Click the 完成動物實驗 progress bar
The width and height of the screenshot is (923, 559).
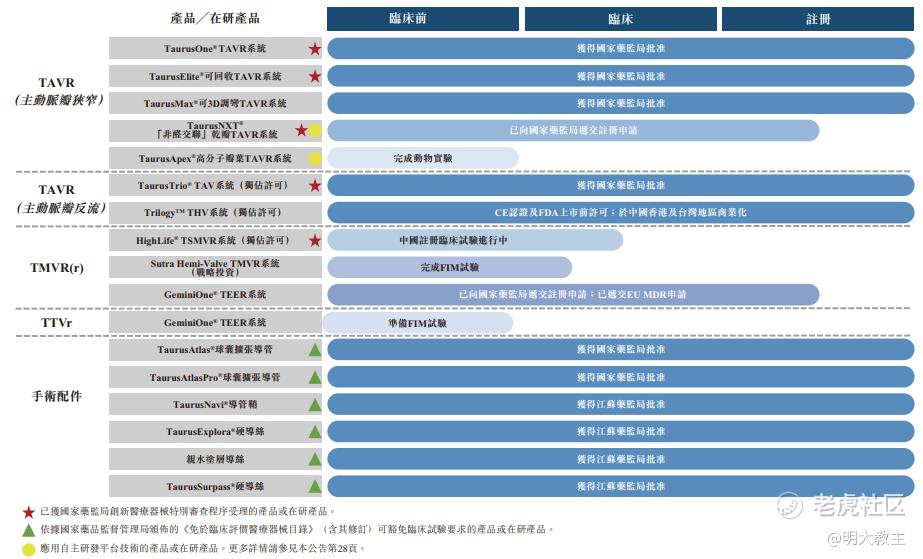[423, 158]
